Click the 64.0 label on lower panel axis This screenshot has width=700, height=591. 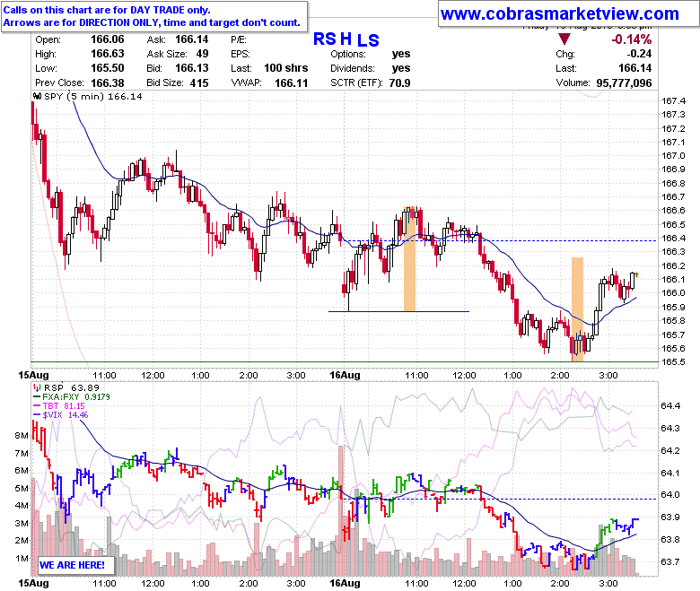670,495
